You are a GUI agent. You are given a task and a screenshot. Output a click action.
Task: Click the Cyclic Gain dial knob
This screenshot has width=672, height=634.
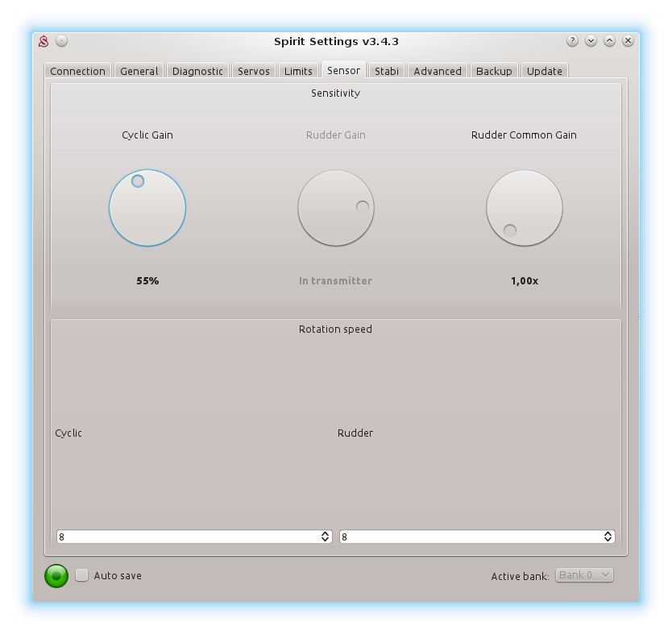click(147, 208)
